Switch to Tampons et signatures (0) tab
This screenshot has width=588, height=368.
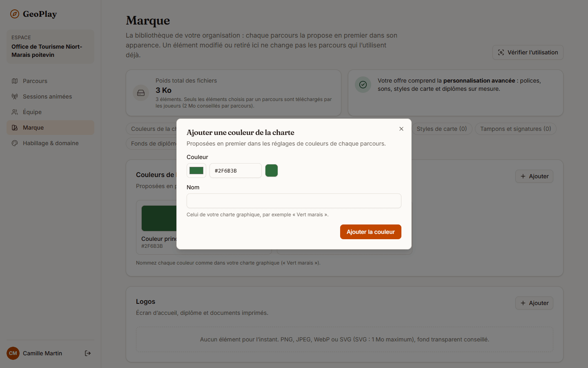tap(516, 129)
